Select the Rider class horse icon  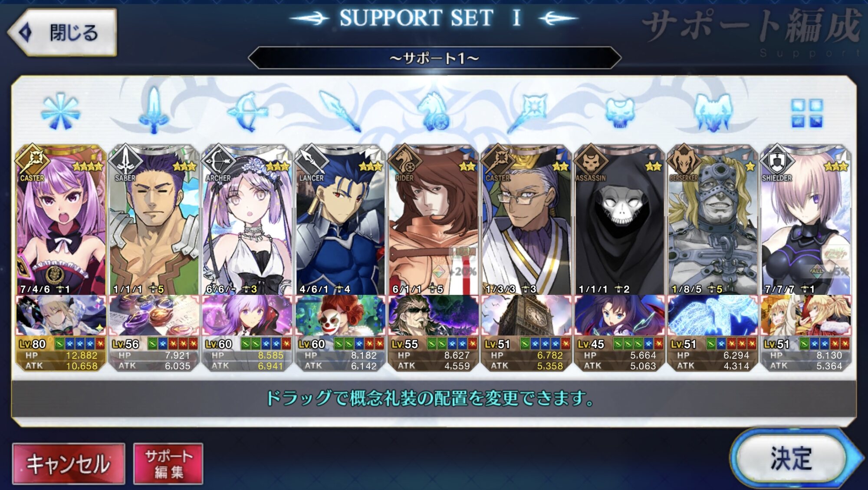point(433,112)
